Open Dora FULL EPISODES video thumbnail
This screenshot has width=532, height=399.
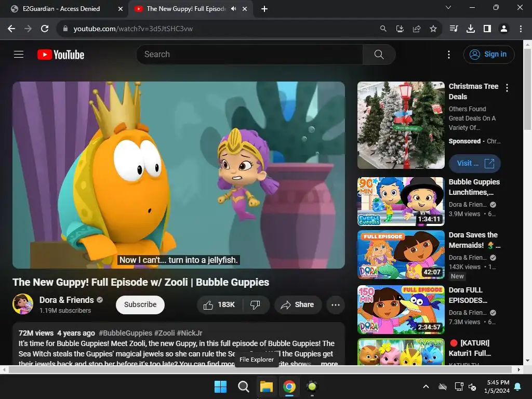pos(401,310)
